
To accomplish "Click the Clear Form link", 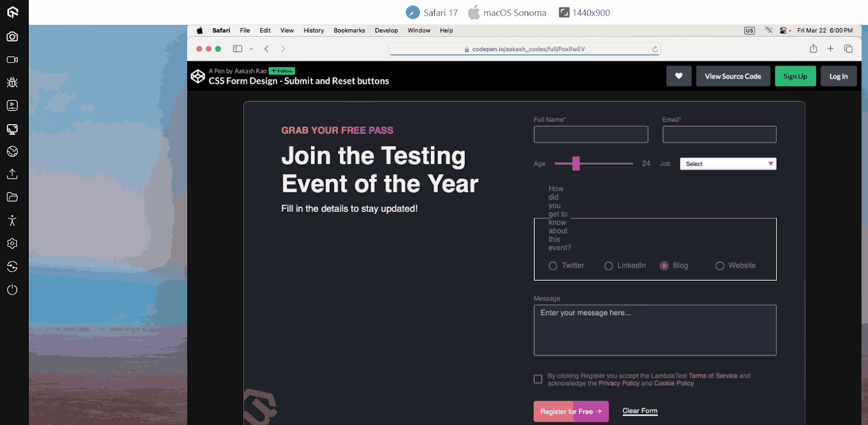I will pyautogui.click(x=640, y=411).
